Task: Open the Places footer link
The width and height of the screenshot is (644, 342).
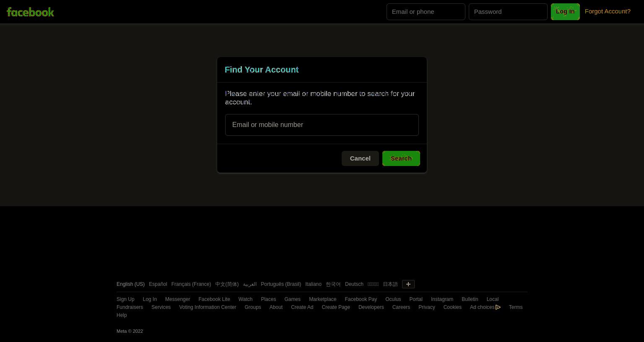Action: coord(268,299)
